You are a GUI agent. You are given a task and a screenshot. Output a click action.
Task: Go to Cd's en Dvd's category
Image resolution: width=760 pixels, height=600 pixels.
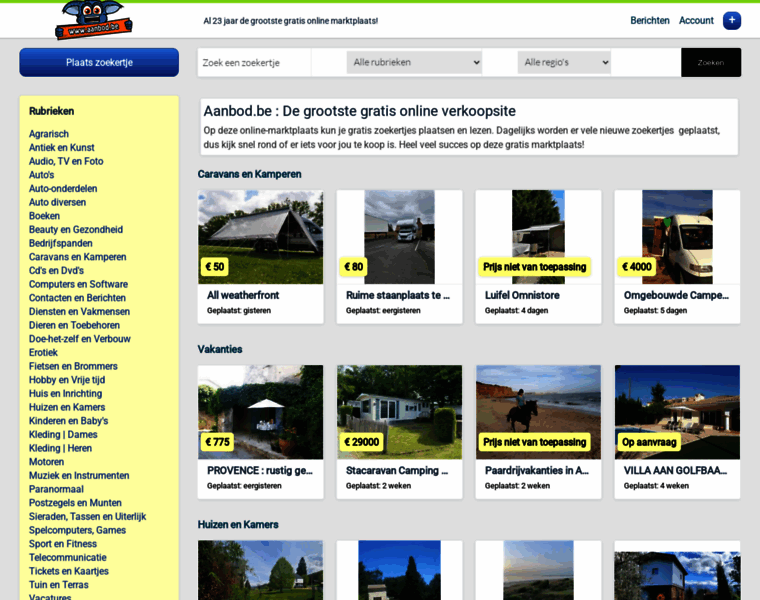56,270
